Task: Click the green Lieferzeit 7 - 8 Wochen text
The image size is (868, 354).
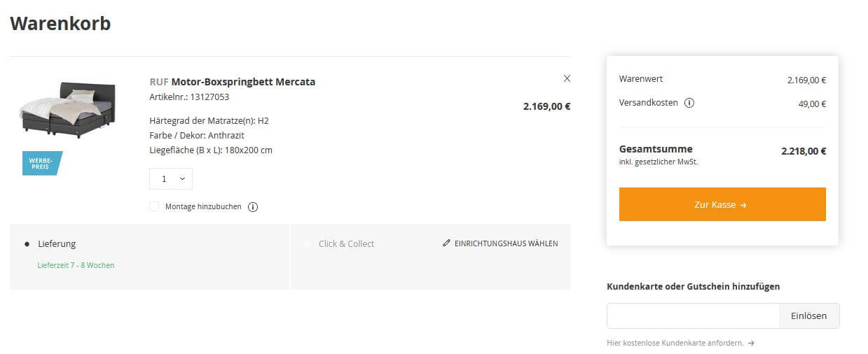Action: click(76, 265)
